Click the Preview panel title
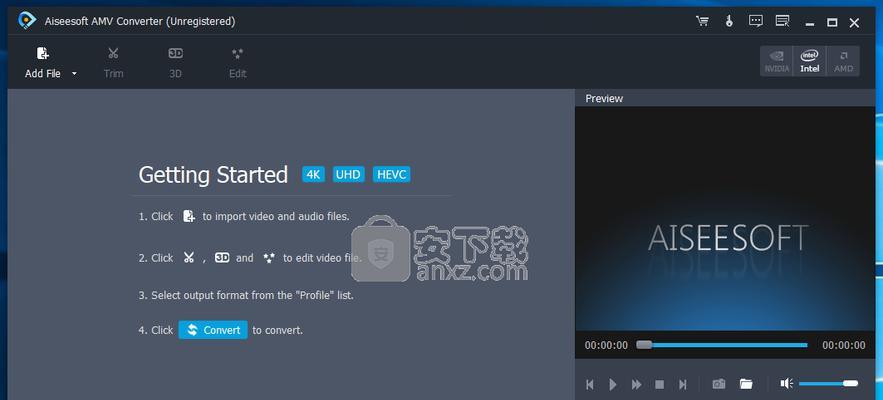Image resolution: width=883 pixels, height=400 pixels. (x=604, y=98)
